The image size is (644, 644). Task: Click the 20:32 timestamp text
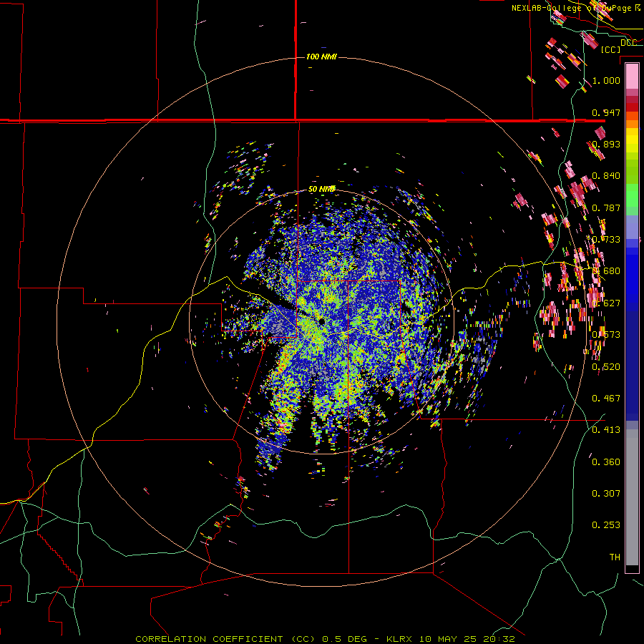tap(499, 639)
